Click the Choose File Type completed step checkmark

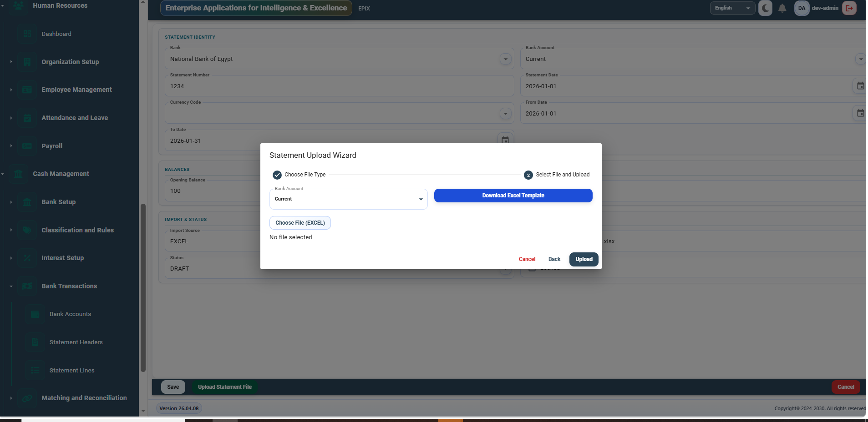[277, 175]
